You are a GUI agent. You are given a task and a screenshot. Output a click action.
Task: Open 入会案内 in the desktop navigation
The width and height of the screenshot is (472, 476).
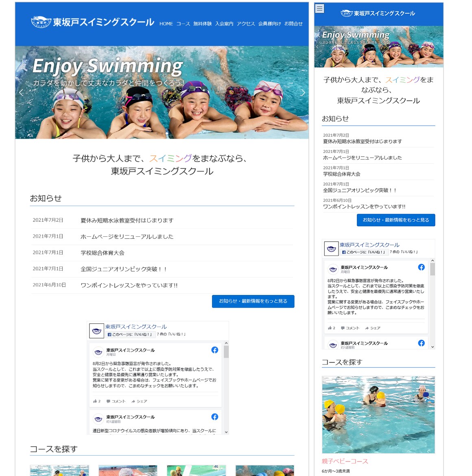224,24
